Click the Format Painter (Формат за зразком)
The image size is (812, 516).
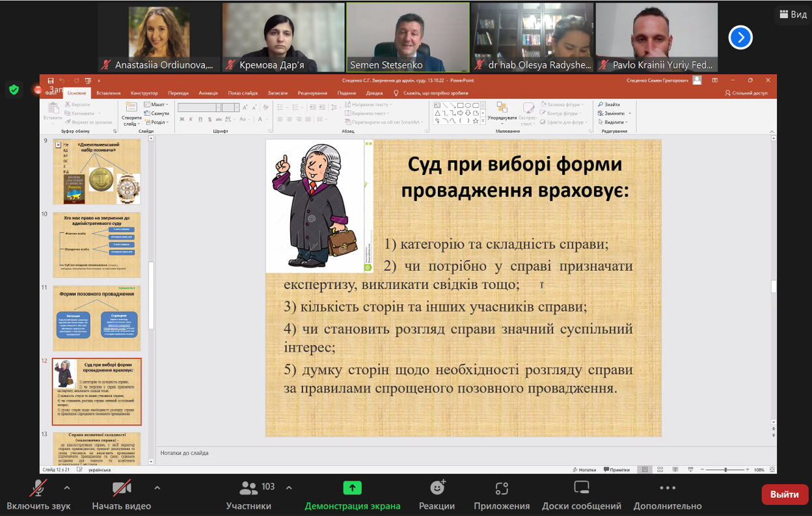pos(88,122)
